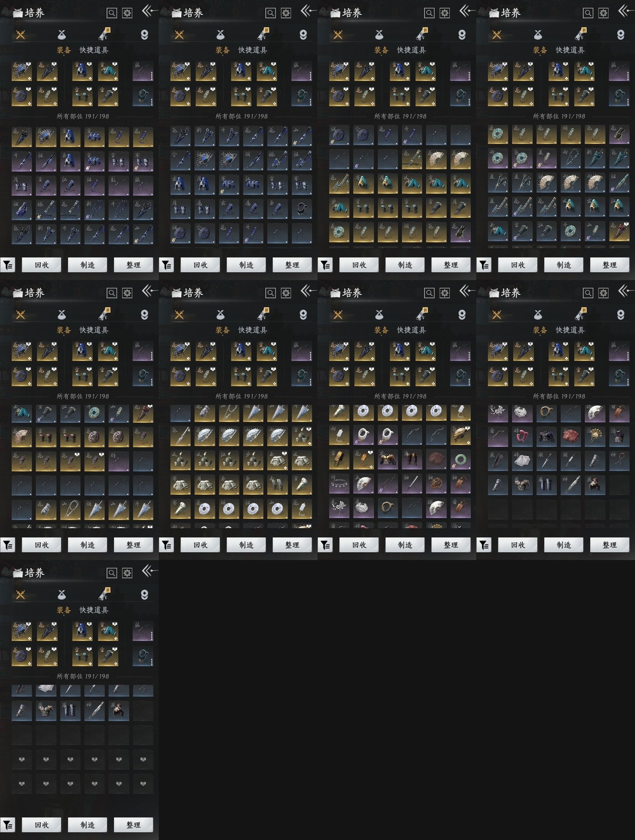Image resolution: width=635 pixels, height=840 pixels.
Task: Click the equipped peacock feather fan slot in the first panel
Action: [x=22, y=71]
